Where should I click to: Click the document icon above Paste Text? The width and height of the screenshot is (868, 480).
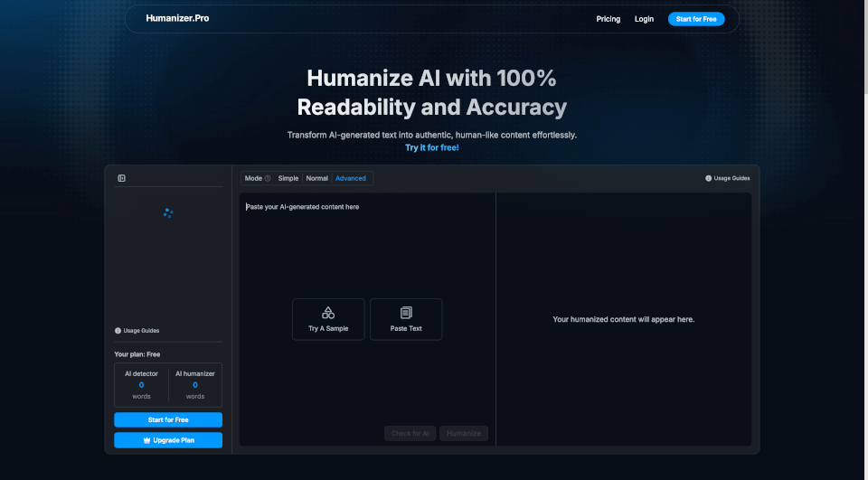(x=406, y=313)
